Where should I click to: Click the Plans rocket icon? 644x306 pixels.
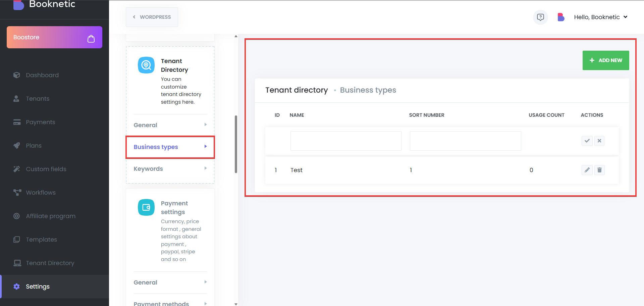tap(16, 146)
